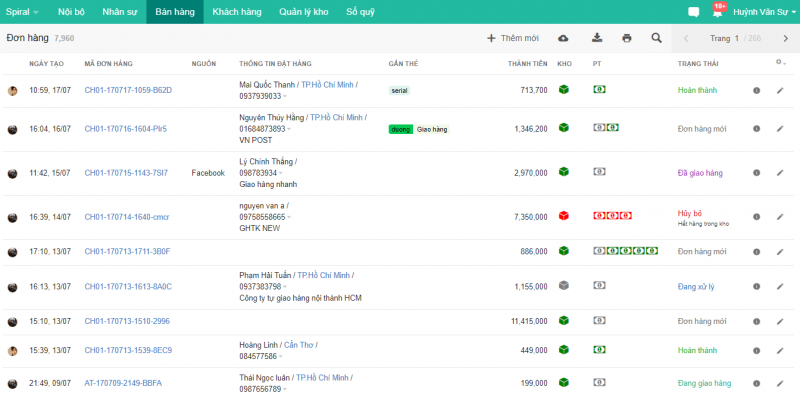This screenshot has width=800, height=393.
Task: Expand phone dropdown for 09758558665
Action: click(x=289, y=217)
